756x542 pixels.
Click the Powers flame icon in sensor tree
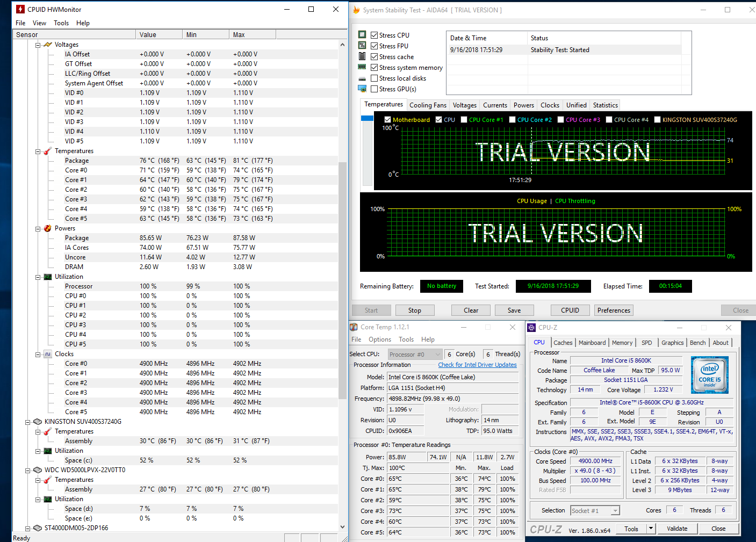pyautogui.click(x=48, y=228)
